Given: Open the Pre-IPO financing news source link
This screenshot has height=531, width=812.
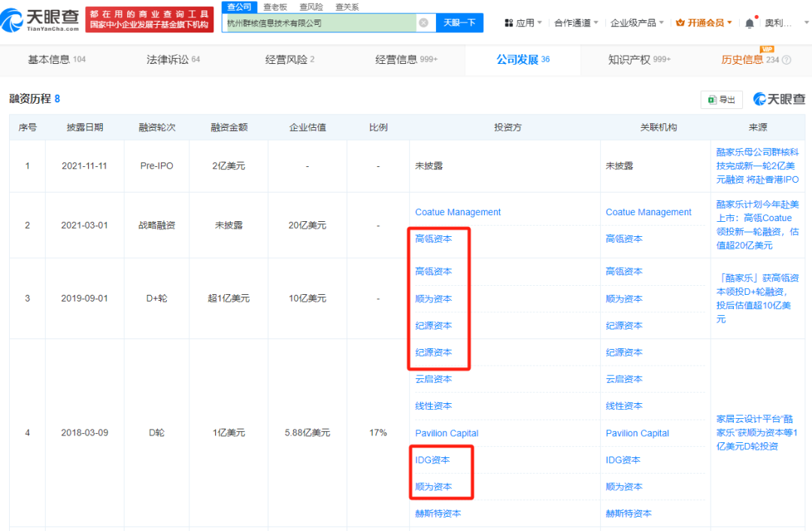Looking at the screenshot, I should tap(757, 165).
